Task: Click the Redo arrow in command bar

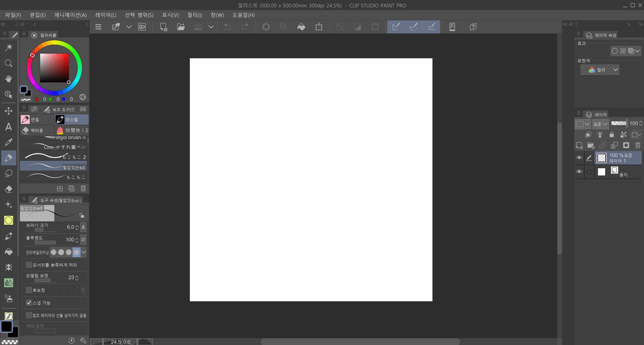Action: click(245, 27)
